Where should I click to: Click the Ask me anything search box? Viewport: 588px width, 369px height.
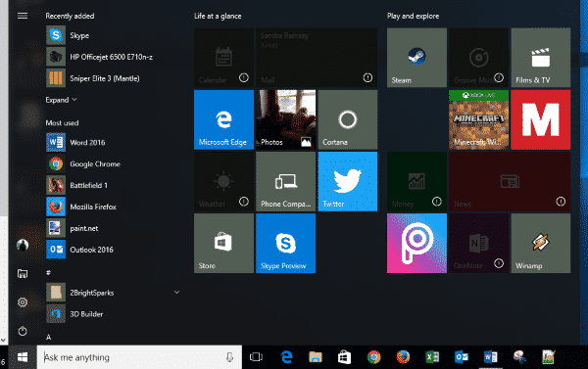(139, 357)
